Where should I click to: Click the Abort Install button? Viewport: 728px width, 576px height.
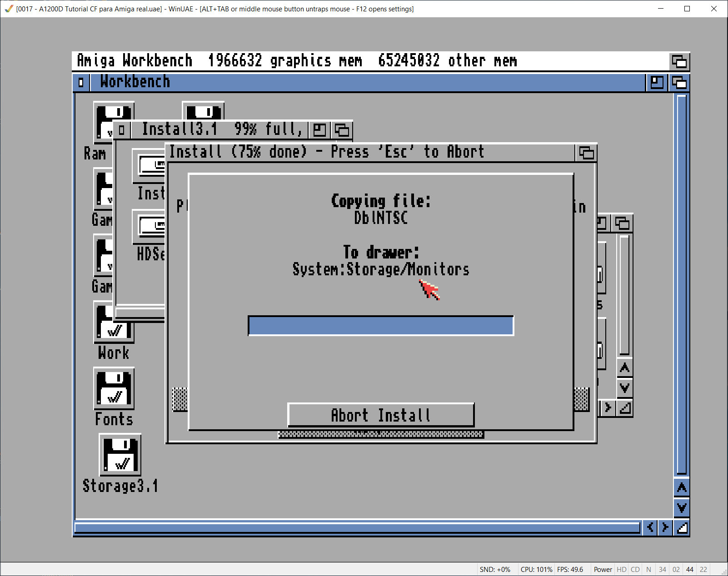tap(381, 415)
